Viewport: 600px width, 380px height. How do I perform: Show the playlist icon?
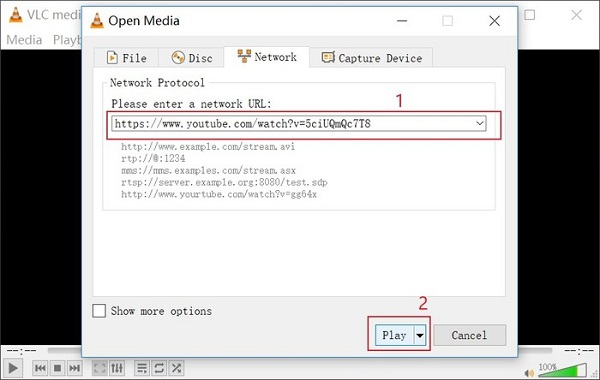click(142, 368)
